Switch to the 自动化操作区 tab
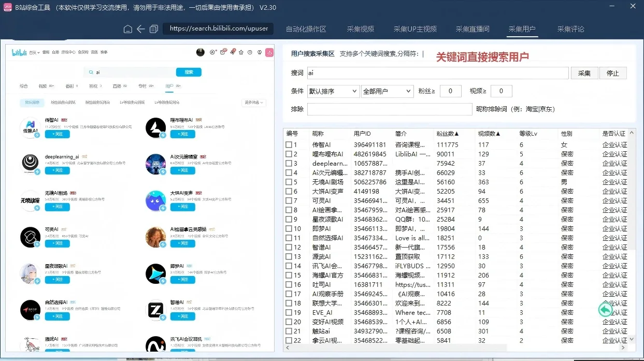 tap(306, 29)
